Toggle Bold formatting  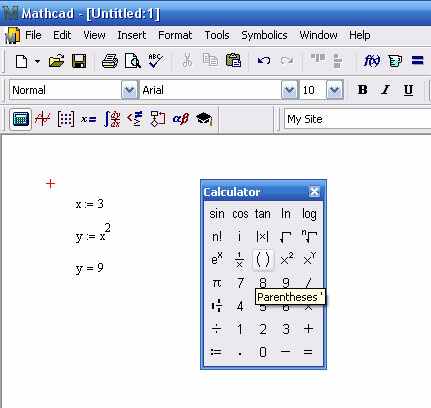[362, 90]
